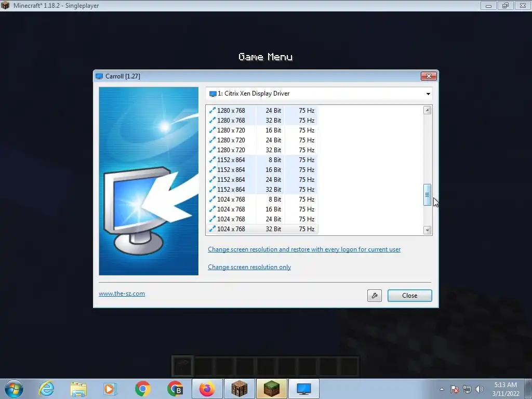532x399 pixels.
Task: Click the display dropdown arrow
Action: point(428,94)
